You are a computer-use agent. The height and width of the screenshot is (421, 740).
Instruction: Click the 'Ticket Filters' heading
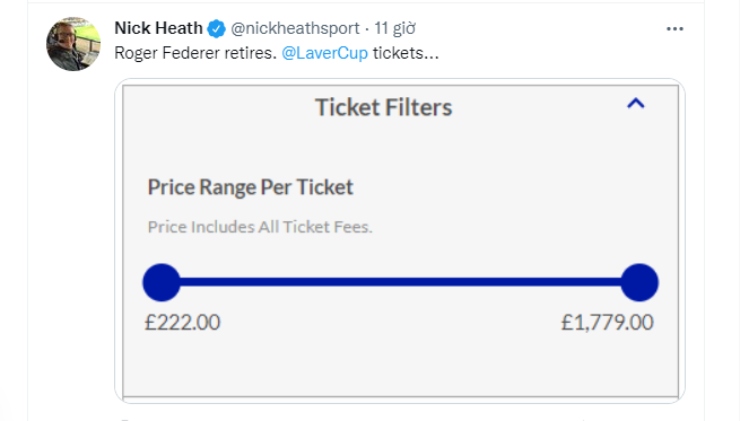point(384,107)
